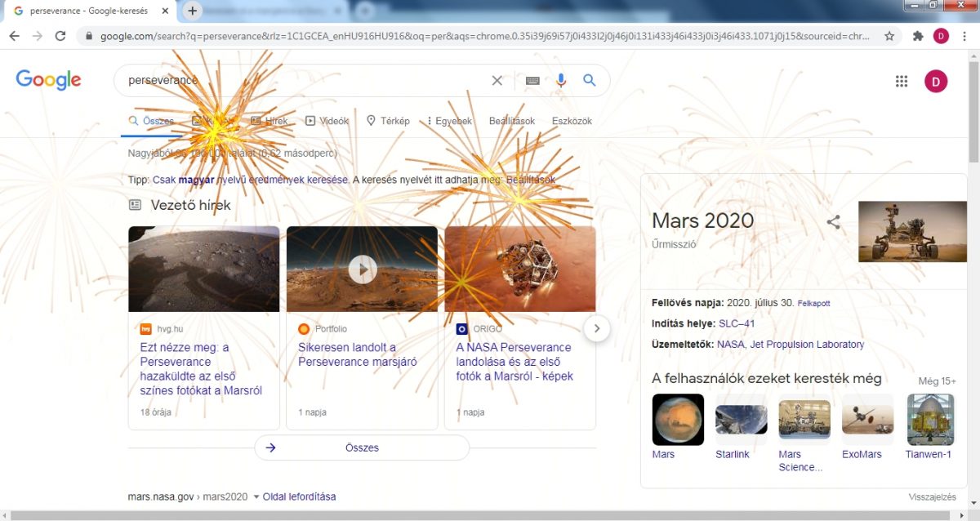Share Mars 2020 panel via share icon
Screen dimensions: 980x521
click(x=833, y=221)
